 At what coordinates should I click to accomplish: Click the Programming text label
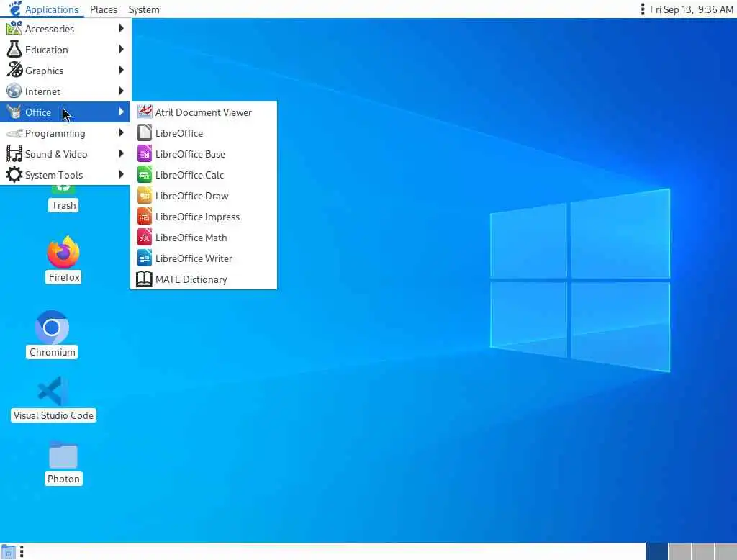click(x=55, y=133)
